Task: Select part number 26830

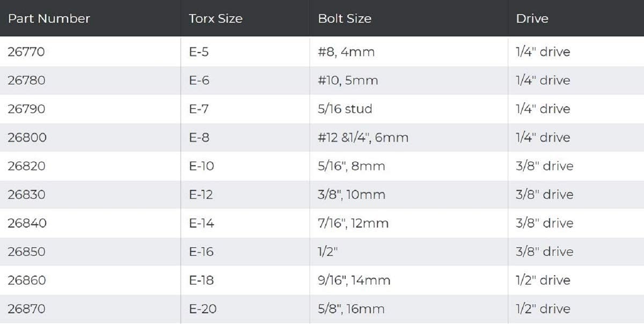Action: pos(27,194)
